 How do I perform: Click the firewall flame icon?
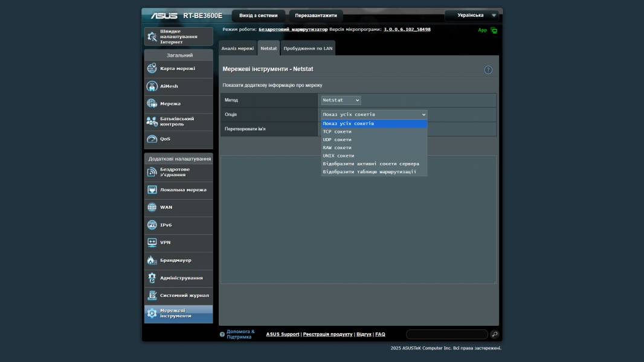click(x=152, y=260)
